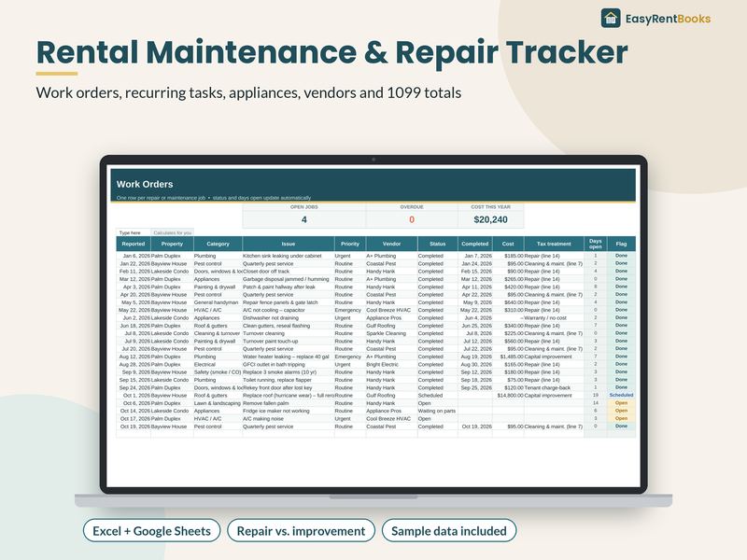Image resolution: width=747 pixels, height=560 pixels.
Task: Select the Days open column header
Action: tap(596, 244)
